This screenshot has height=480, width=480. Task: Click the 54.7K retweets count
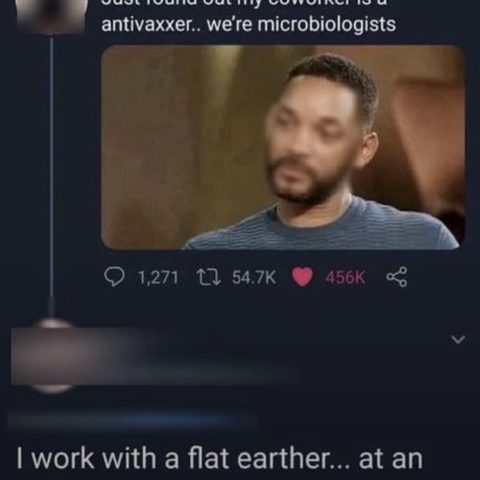[x=254, y=277]
